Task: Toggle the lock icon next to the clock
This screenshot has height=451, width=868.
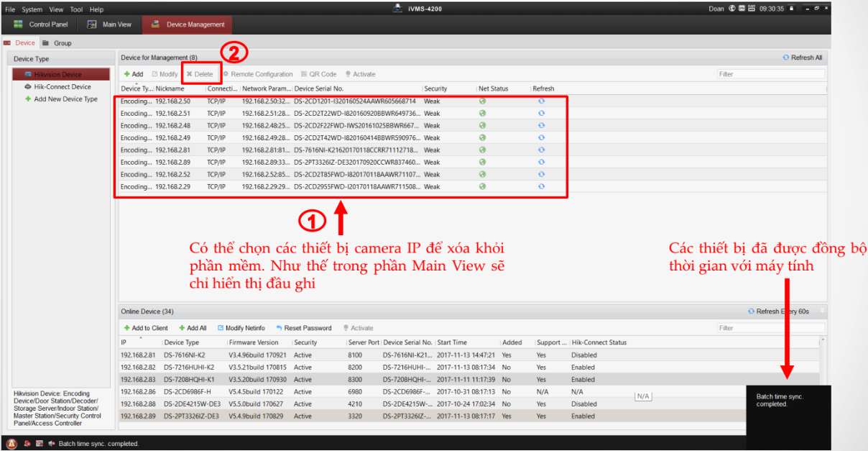Action: click(791, 9)
